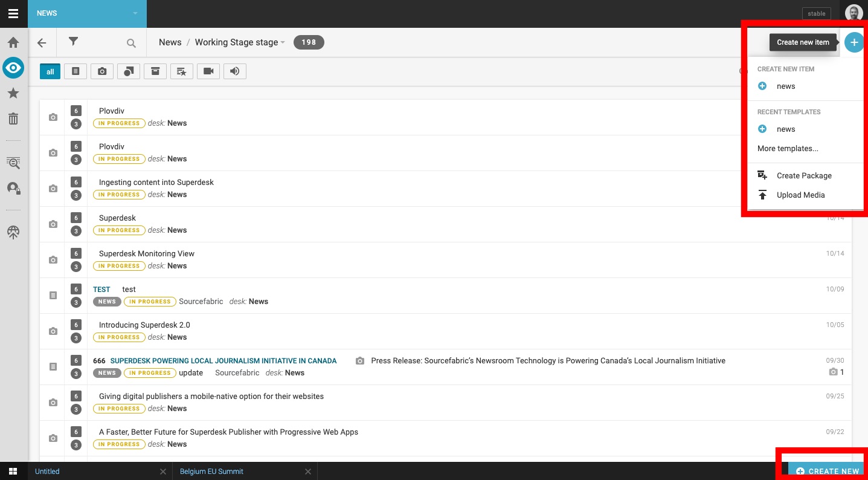Open the hamburger main menu
868x480 pixels.
click(x=13, y=13)
